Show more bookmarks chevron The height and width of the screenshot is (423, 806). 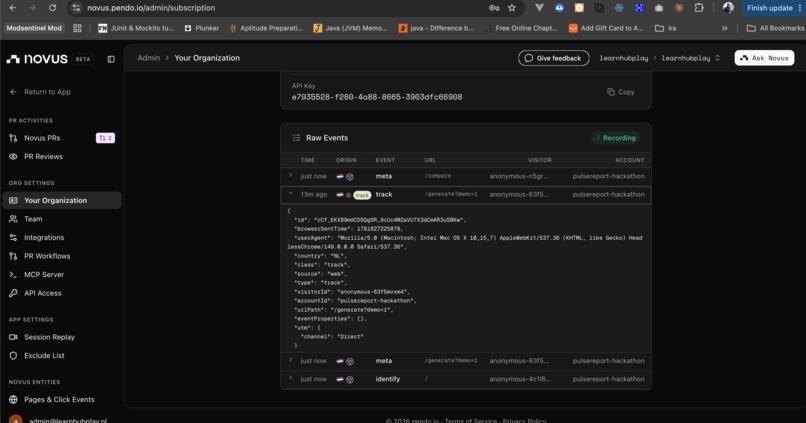click(724, 28)
